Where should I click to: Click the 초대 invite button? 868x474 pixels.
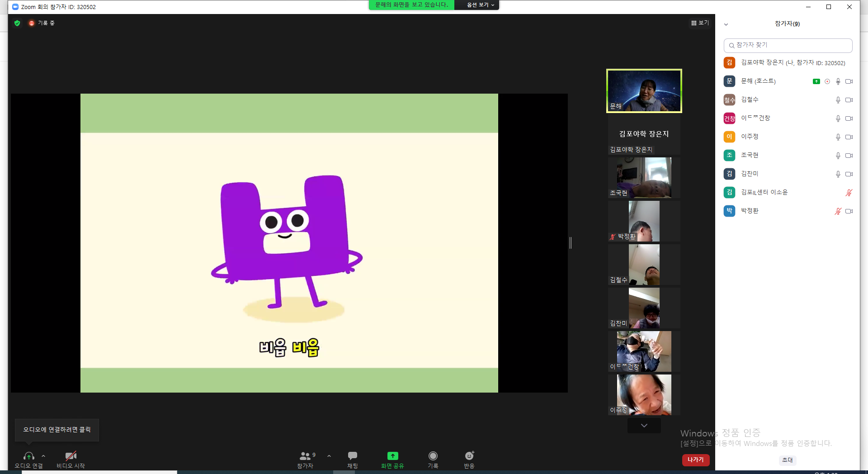(x=787, y=460)
